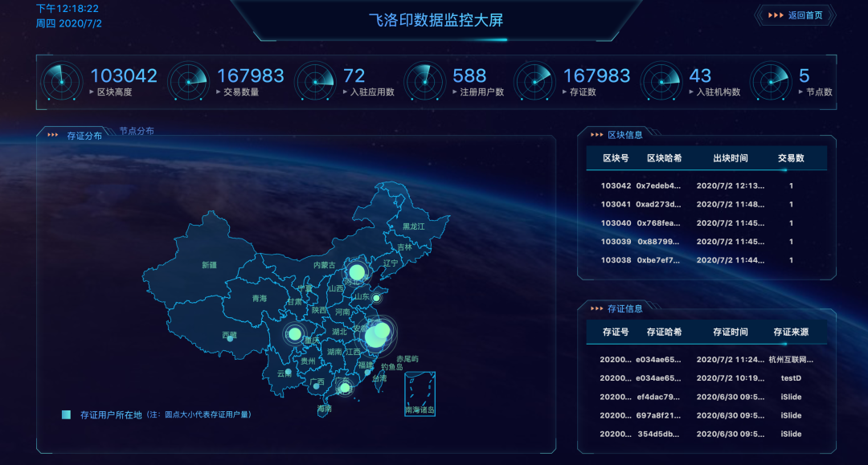Expand the 存证分布 header arrow

[52, 134]
